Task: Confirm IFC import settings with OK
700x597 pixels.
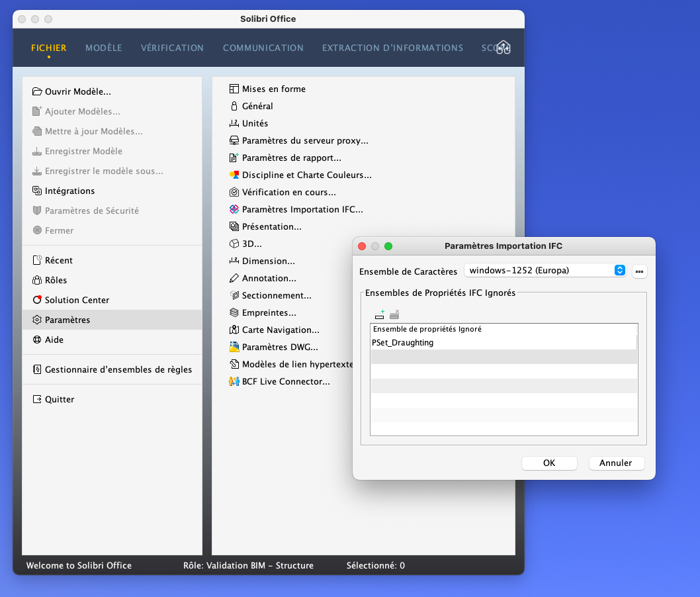Action: 549,463
